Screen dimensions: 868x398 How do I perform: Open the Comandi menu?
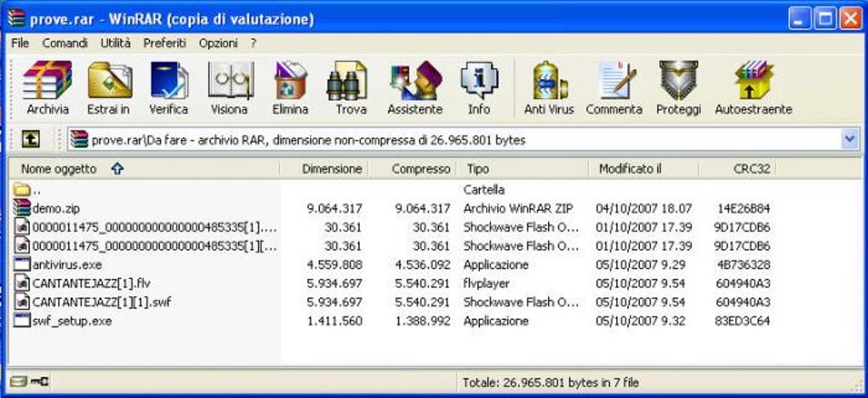pos(65,43)
